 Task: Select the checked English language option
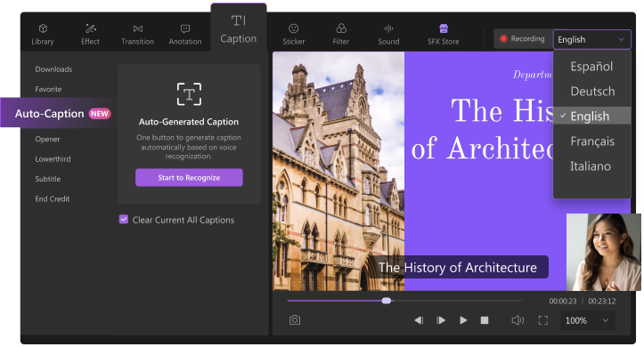tap(591, 116)
